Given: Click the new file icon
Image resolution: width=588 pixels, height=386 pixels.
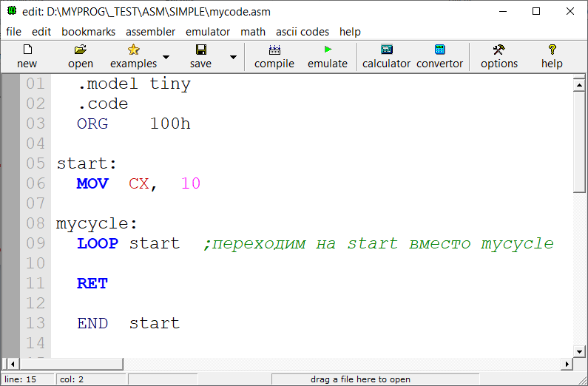Looking at the screenshot, I should click(28, 50).
